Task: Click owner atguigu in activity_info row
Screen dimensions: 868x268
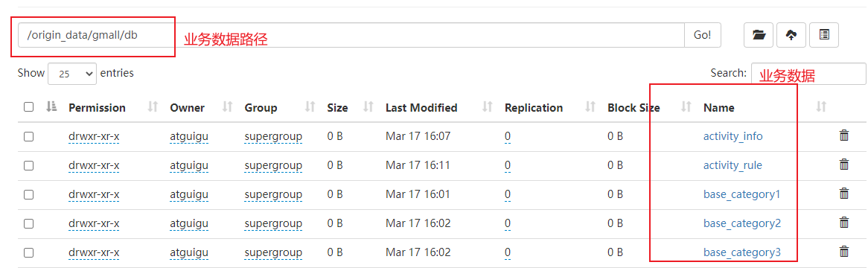Action: click(x=189, y=136)
